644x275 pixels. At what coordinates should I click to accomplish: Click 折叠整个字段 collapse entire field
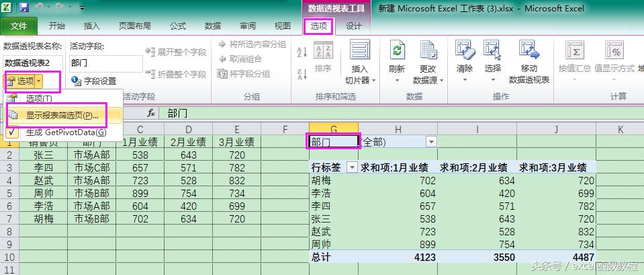click(x=176, y=75)
